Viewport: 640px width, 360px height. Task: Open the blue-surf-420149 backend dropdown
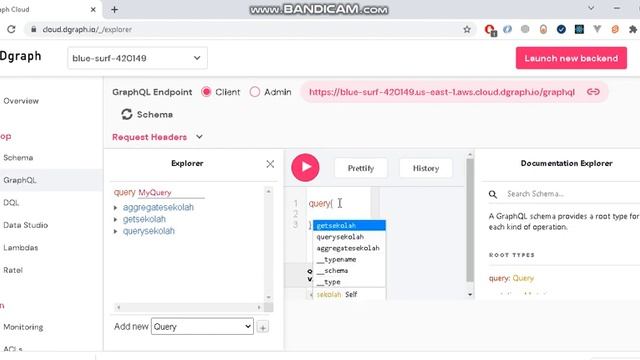137,58
